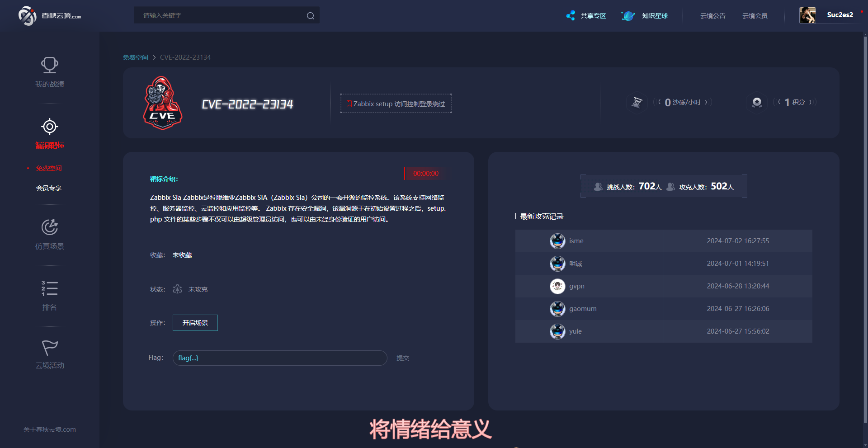
Task: Open the 共享专区 shared zone link
Action: [x=593, y=16]
